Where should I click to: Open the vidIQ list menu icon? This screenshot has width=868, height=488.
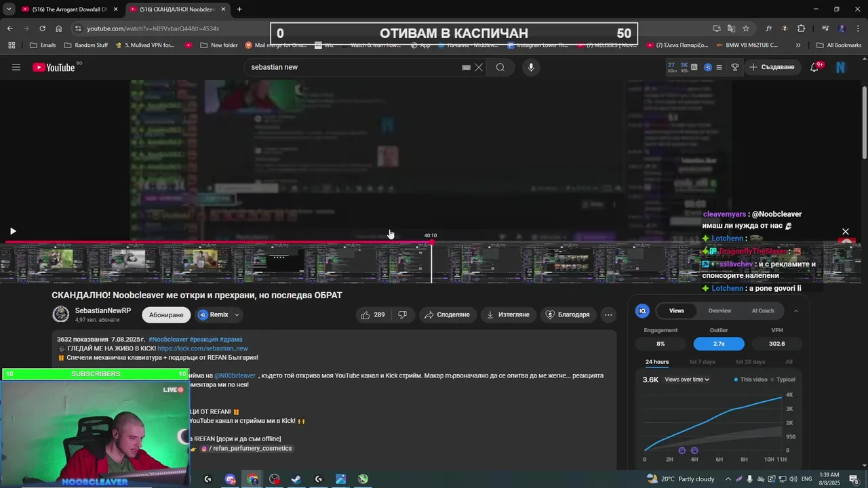(719, 67)
